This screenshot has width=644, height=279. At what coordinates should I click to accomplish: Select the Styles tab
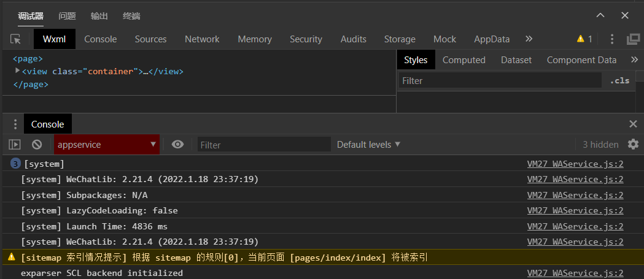tap(416, 60)
